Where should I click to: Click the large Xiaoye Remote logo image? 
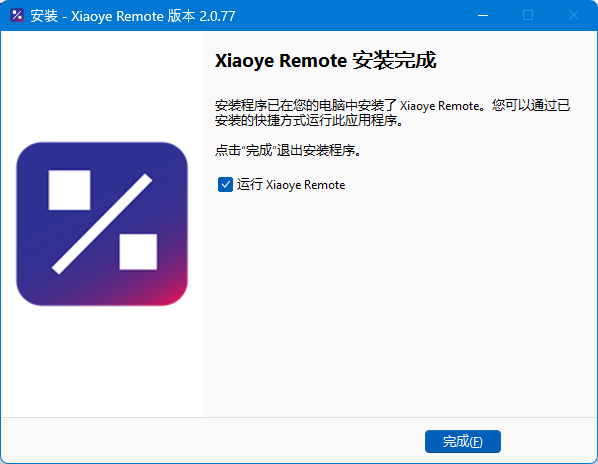[102, 224]
